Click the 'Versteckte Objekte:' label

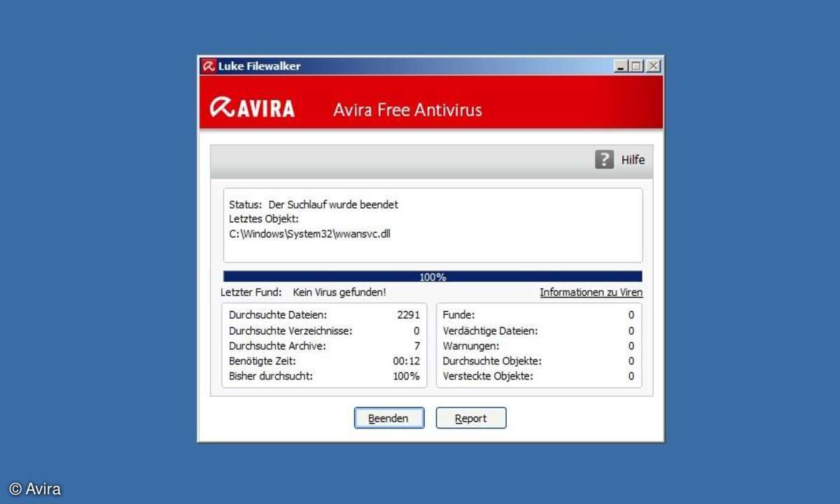tap(488, 377)
